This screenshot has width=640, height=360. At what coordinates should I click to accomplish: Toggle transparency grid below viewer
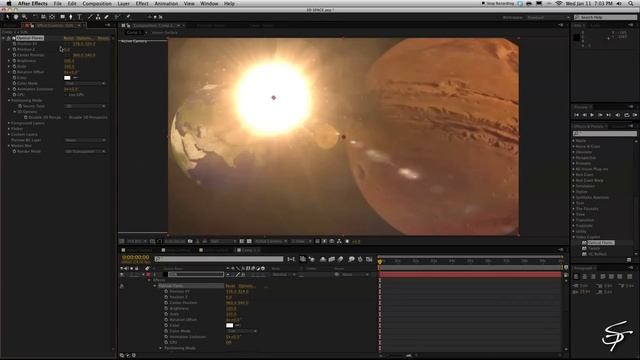tap(249, 241)
